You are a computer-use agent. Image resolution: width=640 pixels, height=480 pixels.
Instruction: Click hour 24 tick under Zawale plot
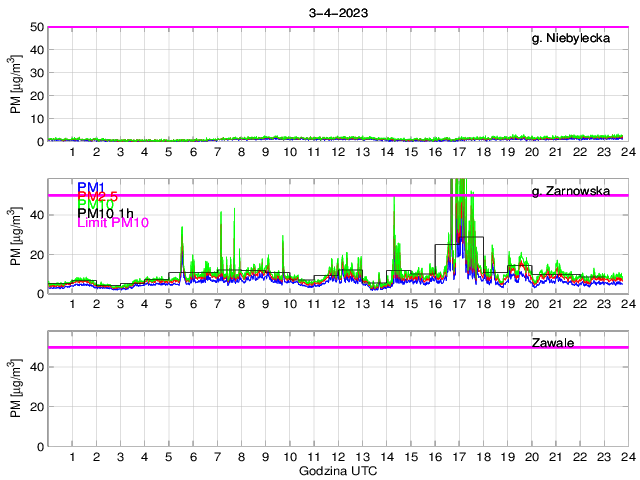[627, 457]
